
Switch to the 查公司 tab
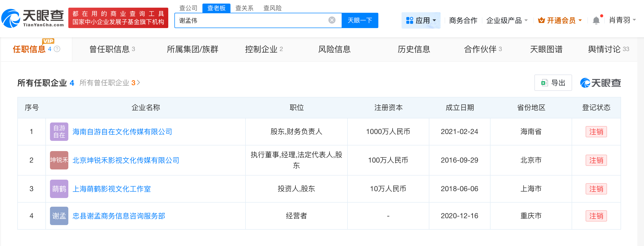coord(189,8)
